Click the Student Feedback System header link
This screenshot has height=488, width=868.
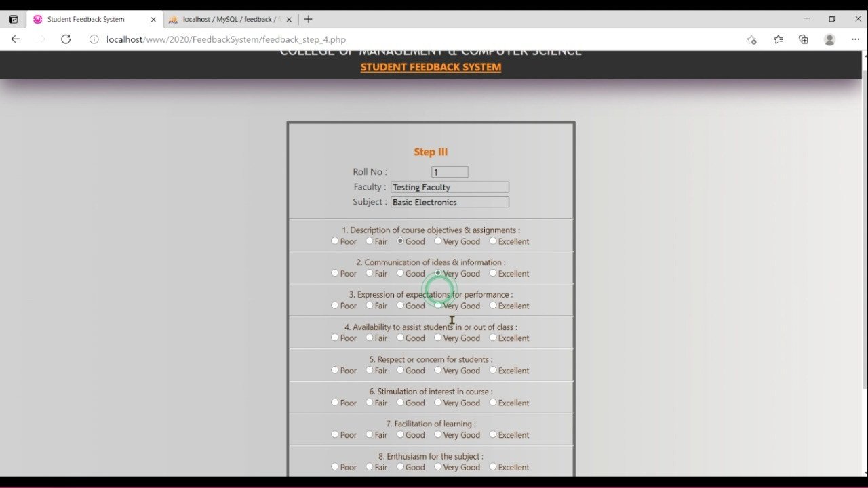431,67
